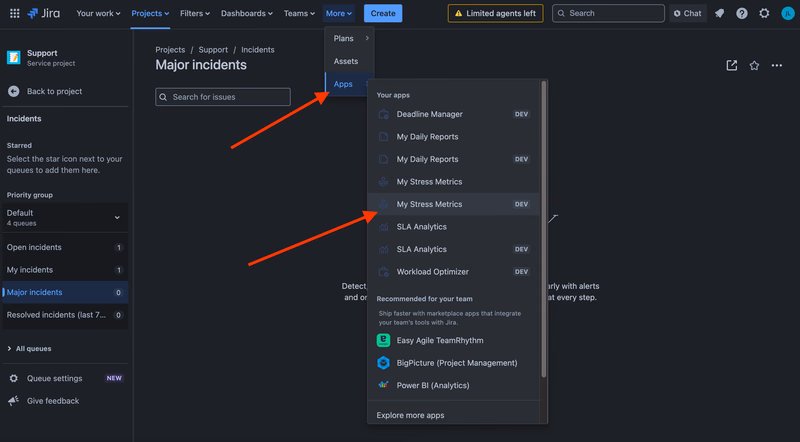
Task: Select Open incidents queue
Action: point(65,247)
